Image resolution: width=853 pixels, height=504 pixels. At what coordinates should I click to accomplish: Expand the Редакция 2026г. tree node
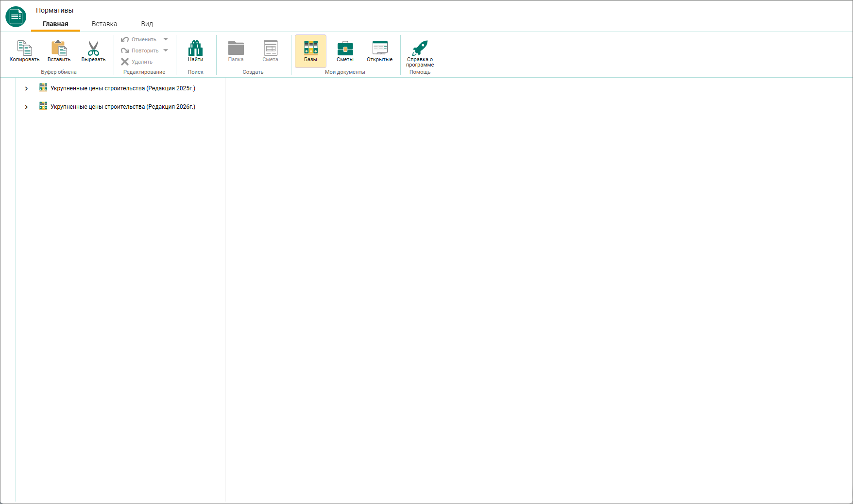pos(26,107)
